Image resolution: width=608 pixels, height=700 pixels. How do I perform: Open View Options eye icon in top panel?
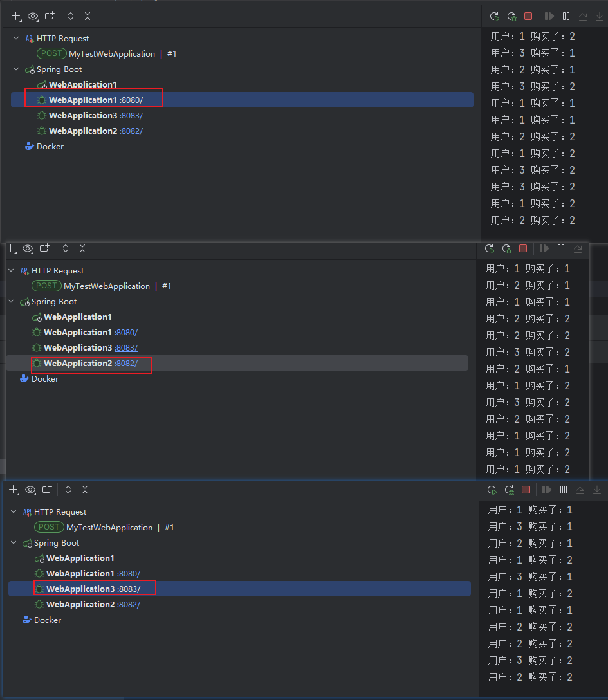point(33,17)
